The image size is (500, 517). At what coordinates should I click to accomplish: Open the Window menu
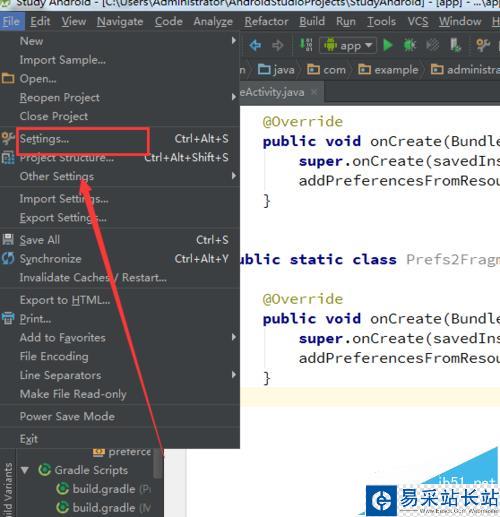(x=460, y=22)
